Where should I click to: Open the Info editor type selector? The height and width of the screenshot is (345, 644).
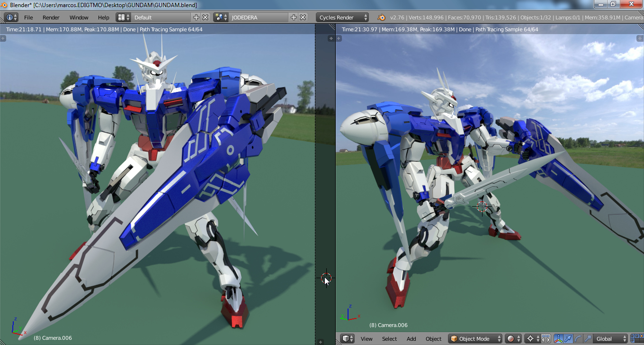click(x=11, y=18)
